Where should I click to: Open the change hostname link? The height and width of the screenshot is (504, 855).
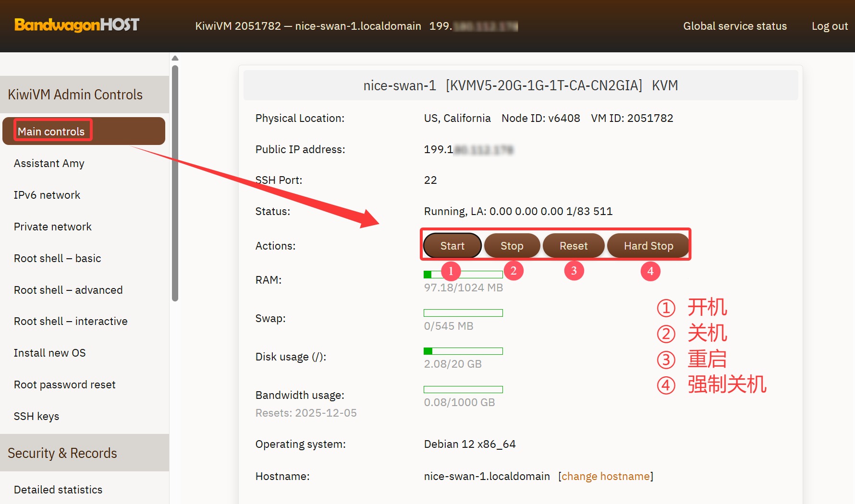point(605,476)
